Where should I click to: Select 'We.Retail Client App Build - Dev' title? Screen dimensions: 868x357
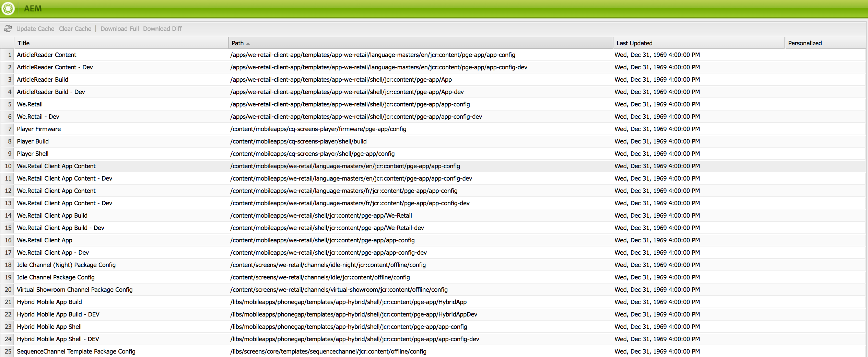60,228
